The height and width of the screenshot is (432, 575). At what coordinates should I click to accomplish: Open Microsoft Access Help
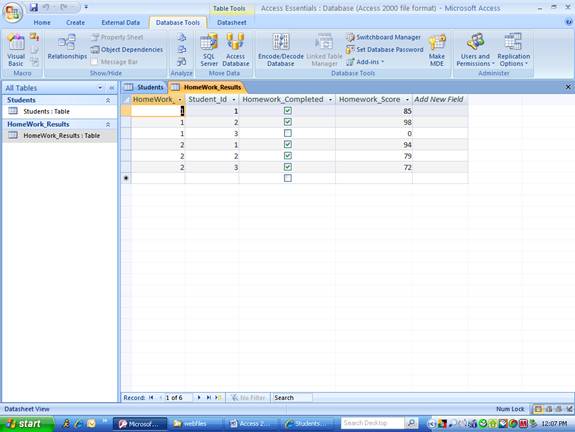(569, 22)
